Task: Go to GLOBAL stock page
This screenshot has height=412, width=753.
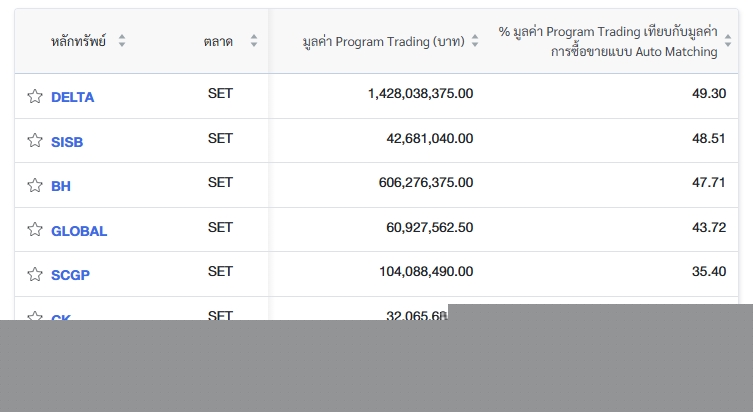Action: point(79,231)
